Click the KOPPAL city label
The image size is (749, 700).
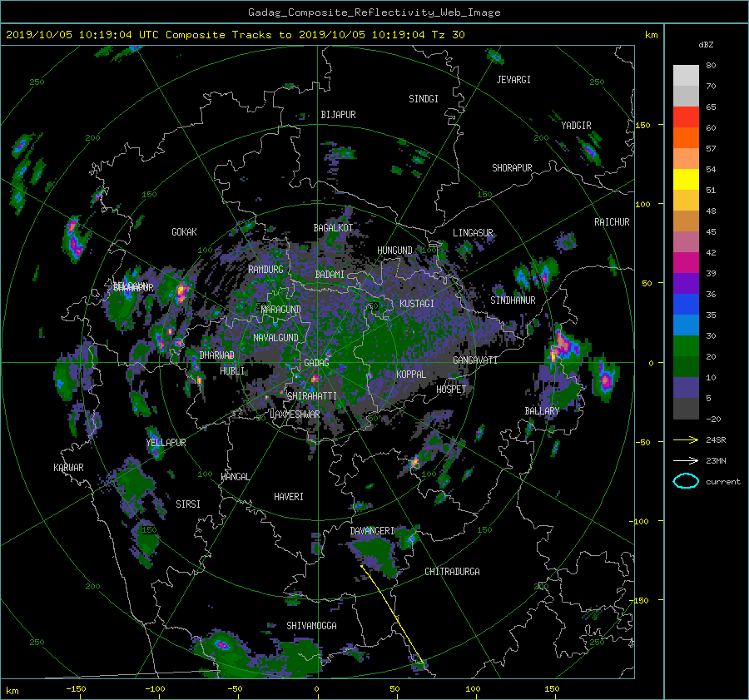pyautogui.click(x=411, y=375)
